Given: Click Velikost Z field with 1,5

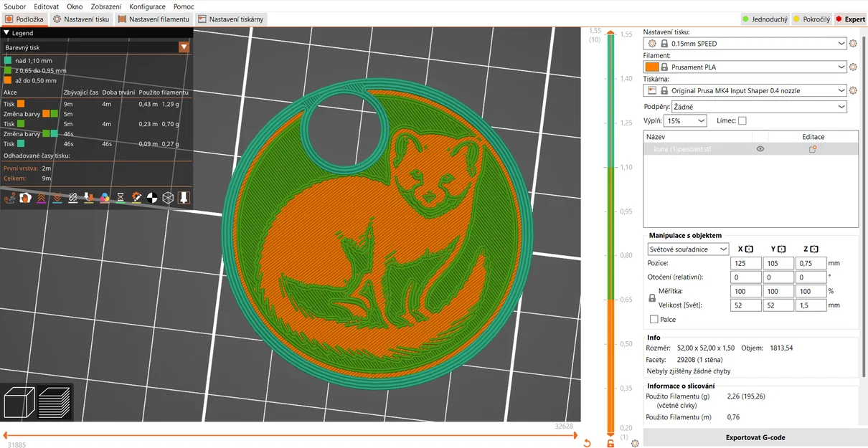Looking at the screenshot, I should click(811, 305).
